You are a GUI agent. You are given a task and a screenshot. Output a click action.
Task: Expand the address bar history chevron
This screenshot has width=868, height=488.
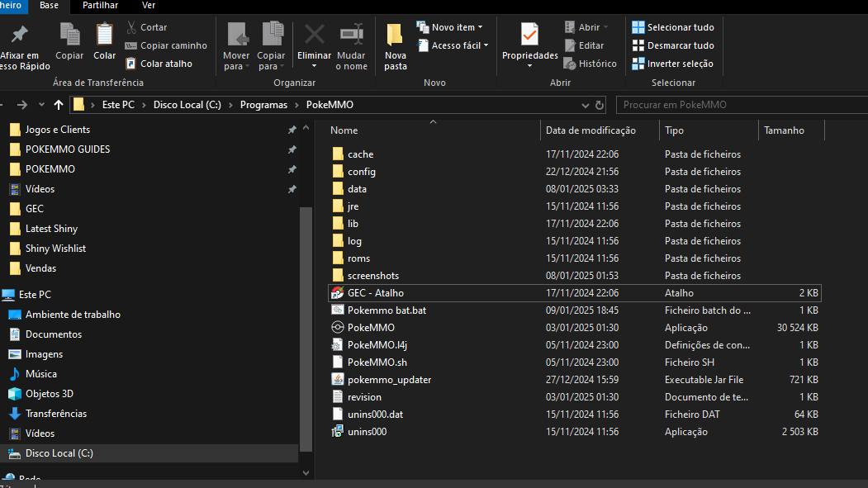pyautogui.click(x=585, y=105)
